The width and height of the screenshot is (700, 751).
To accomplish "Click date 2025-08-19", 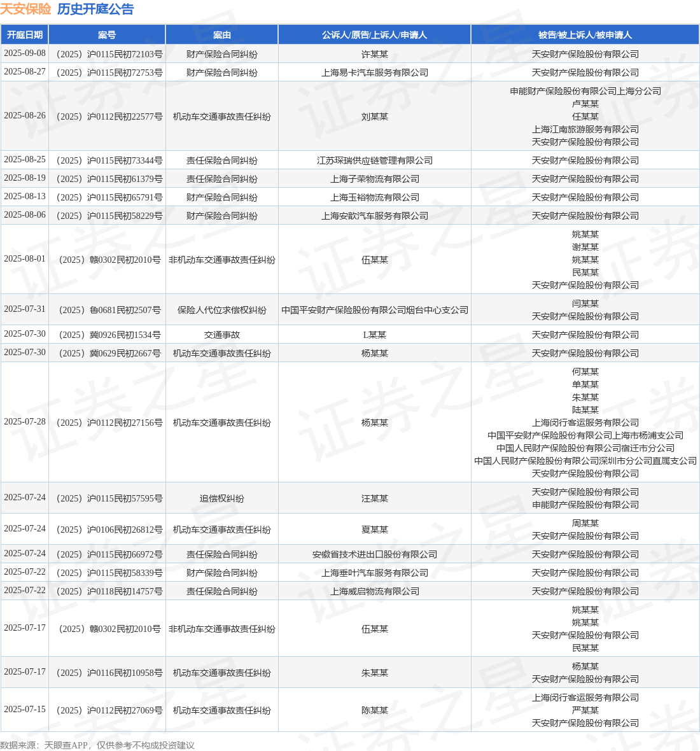I will 25,178.
